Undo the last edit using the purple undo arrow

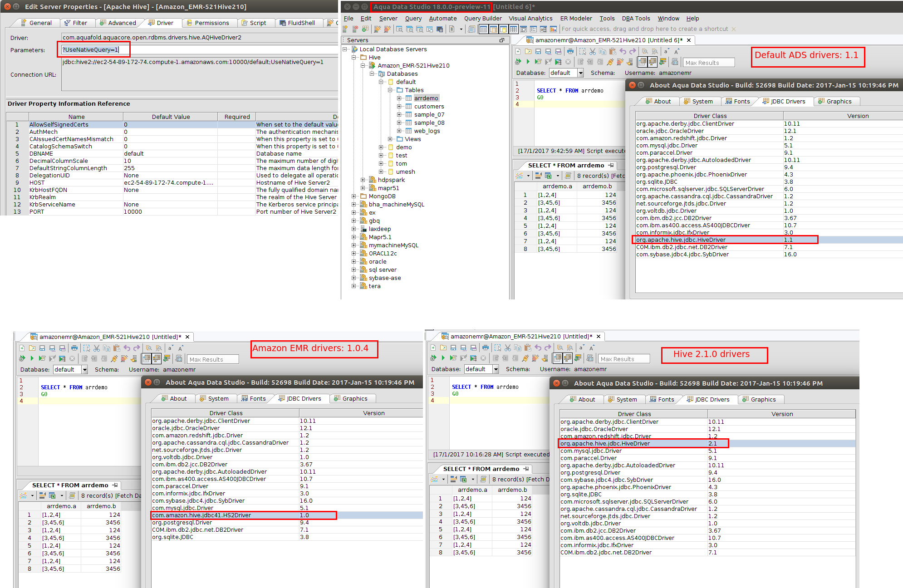tap(623, 52)
